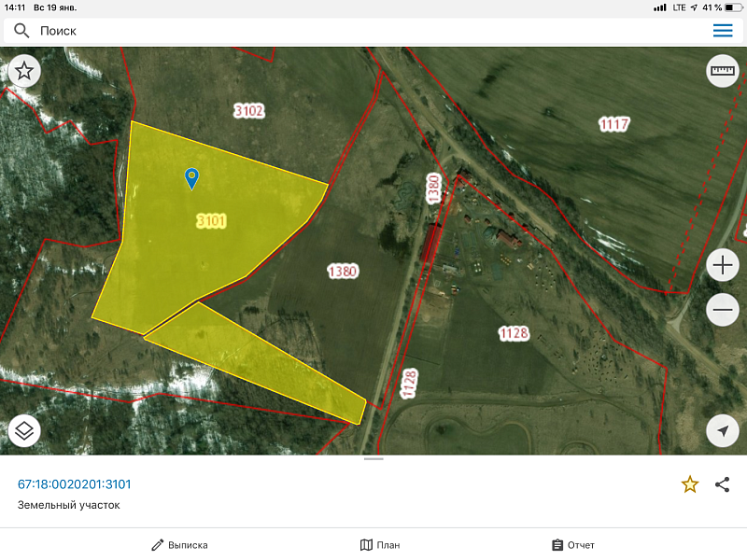Open cadastral number 67:18:0020201:3101 link
Image resolution: width=747 pixels, height=560 pixels.
pyautogui.click(x=75, y=483)
